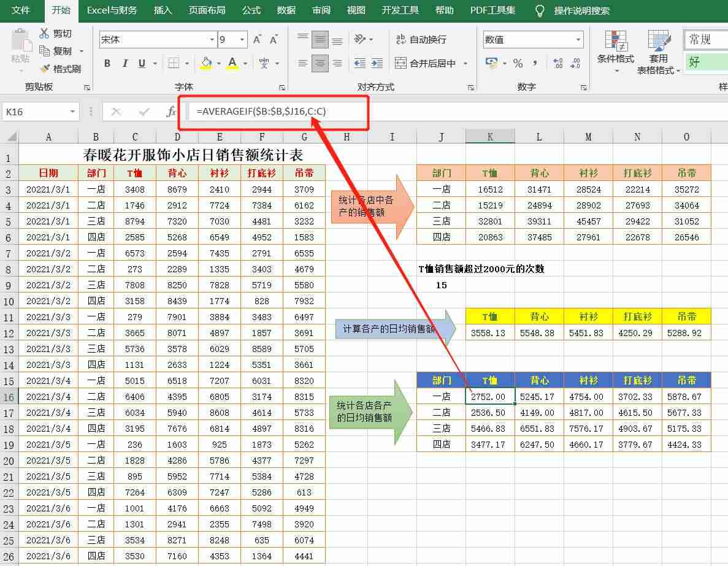Cancel formula entry with X button
This screenshot has height=566, width=728.
coord(116,112)
